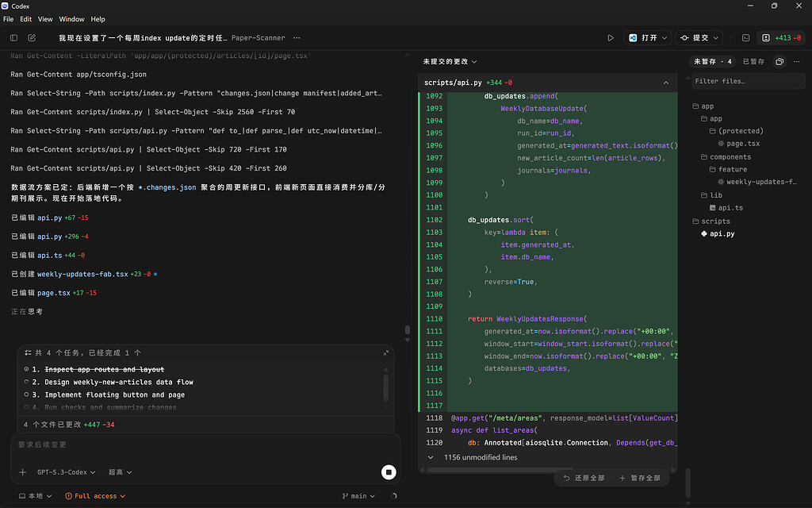Select api.ts in file tree
The width and height of the screenshot is (812, 508).
pos(726,208)
